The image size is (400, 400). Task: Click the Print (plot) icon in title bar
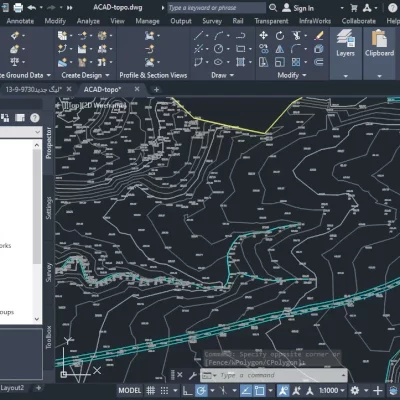[18, 7]
